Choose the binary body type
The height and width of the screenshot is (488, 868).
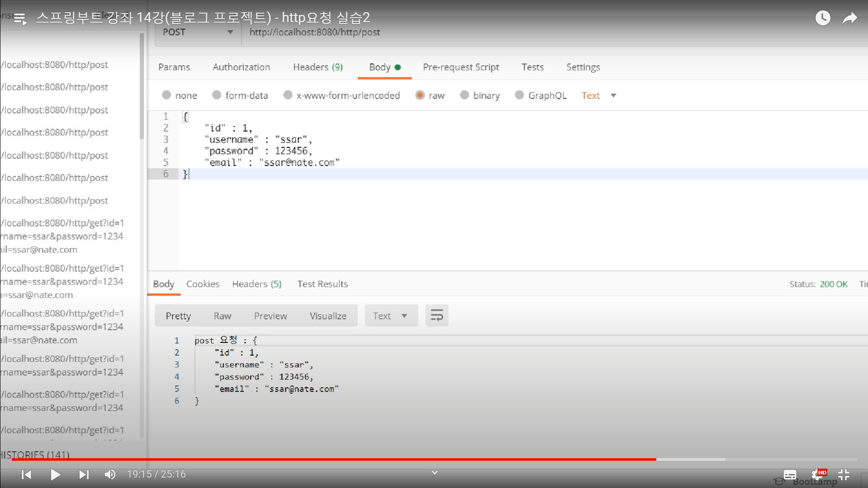tap(464, 95)
